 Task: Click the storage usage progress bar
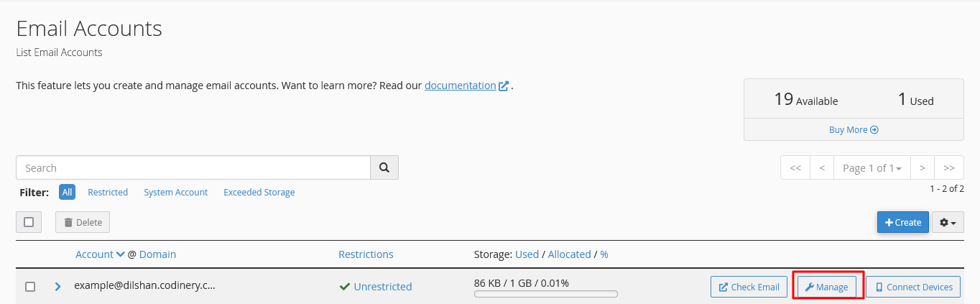point(545,294)
